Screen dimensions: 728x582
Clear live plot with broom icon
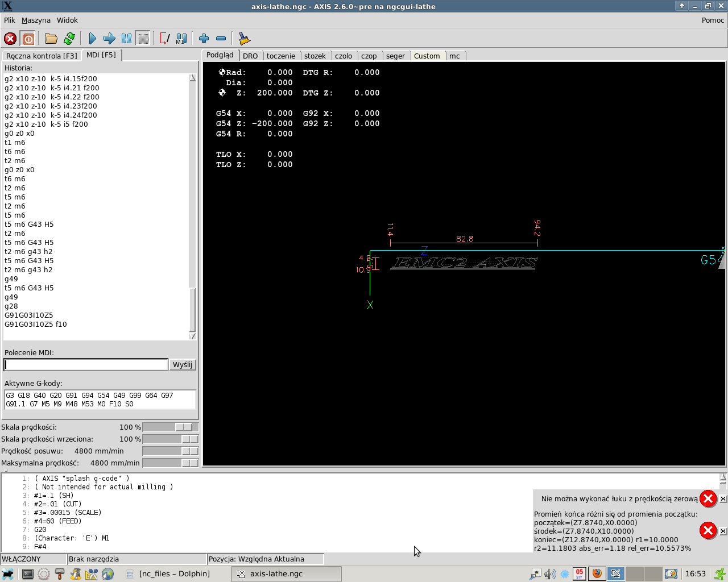tap(244, 39)
